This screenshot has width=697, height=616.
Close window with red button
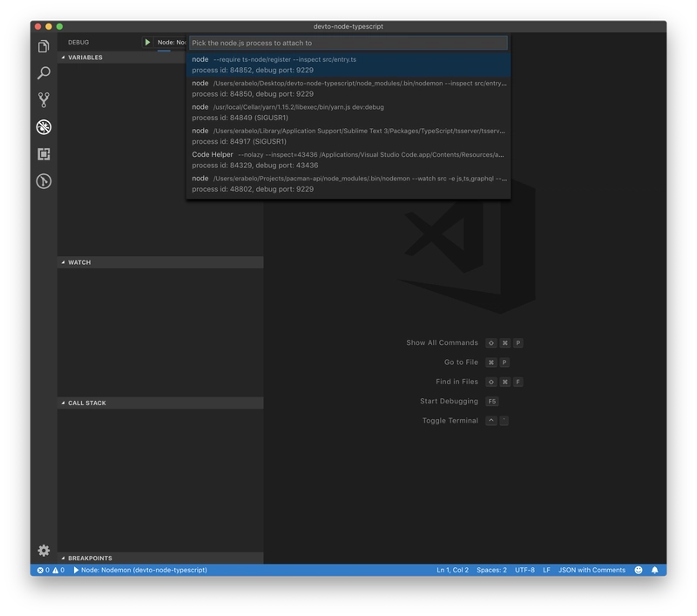click(38, 26)
